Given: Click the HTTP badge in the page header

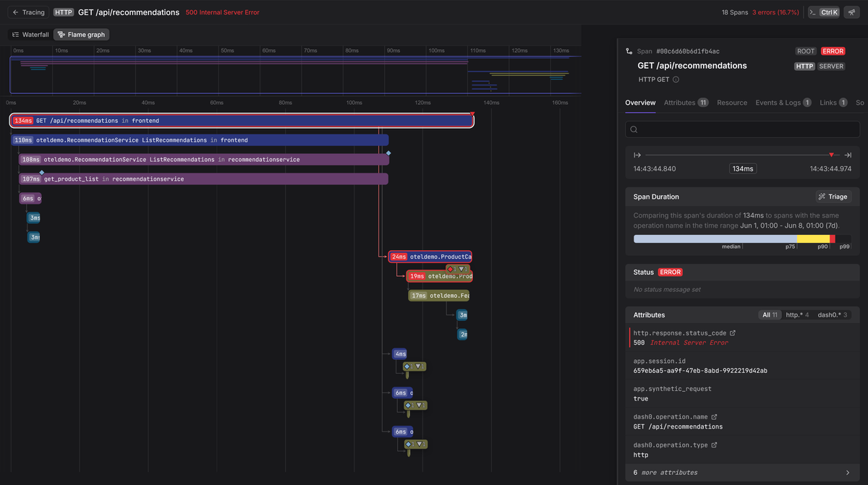Looking at the screenshot, I should [64, 12].
